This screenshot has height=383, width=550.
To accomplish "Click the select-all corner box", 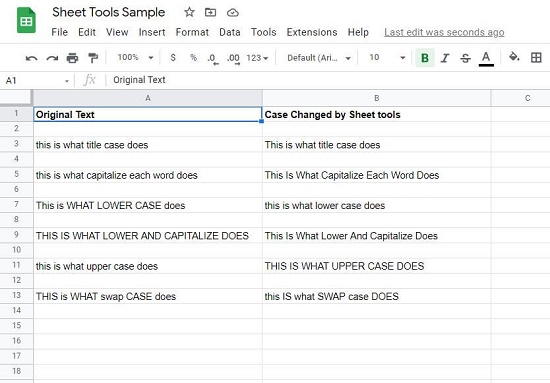I will (16, 98).
